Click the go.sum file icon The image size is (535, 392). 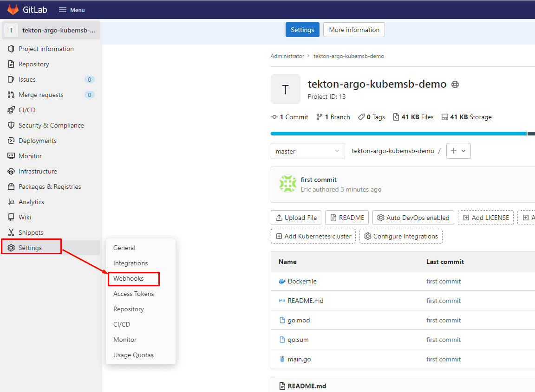282,340
